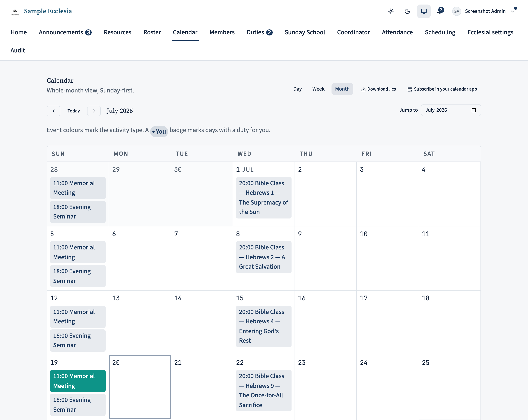Viewport: 528px width, 420px height.
Task: Open Bible Class Hebrews 1 event
Action: [x=263, y=198]
